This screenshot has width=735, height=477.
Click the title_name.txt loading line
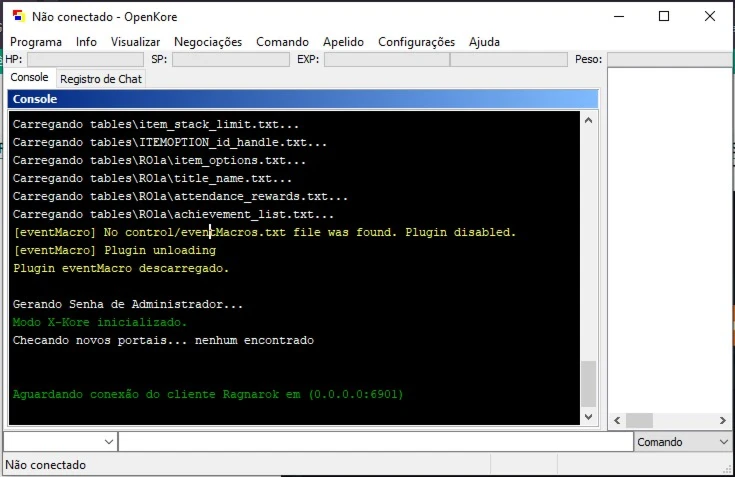[152, 179]
